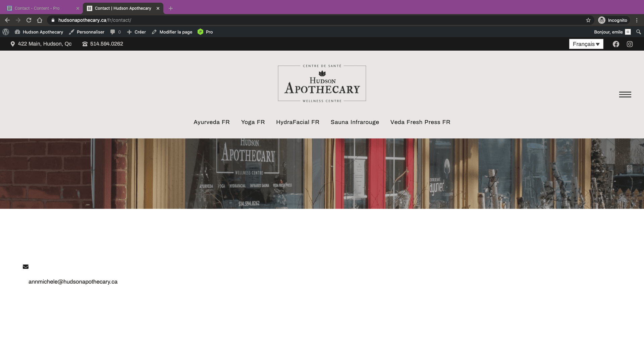Open a new browser tab

pos(171,8)
